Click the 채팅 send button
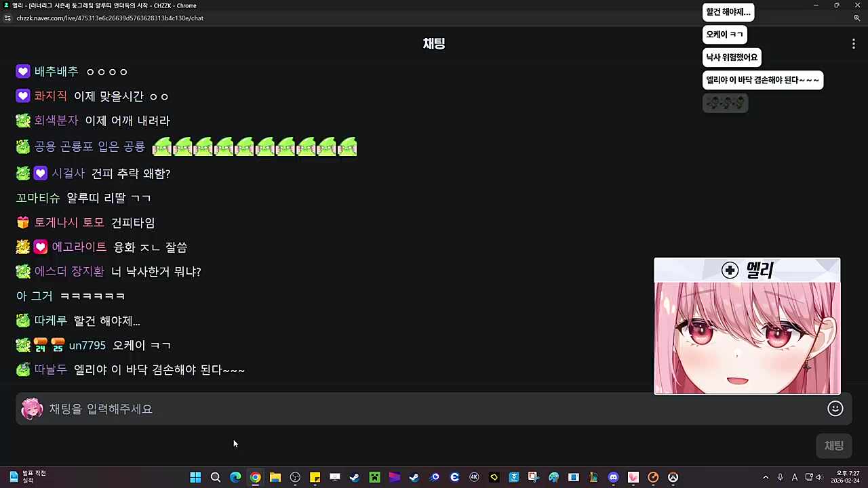The height and width of the screenshot is (488, 868). click(x=833, y=445)
